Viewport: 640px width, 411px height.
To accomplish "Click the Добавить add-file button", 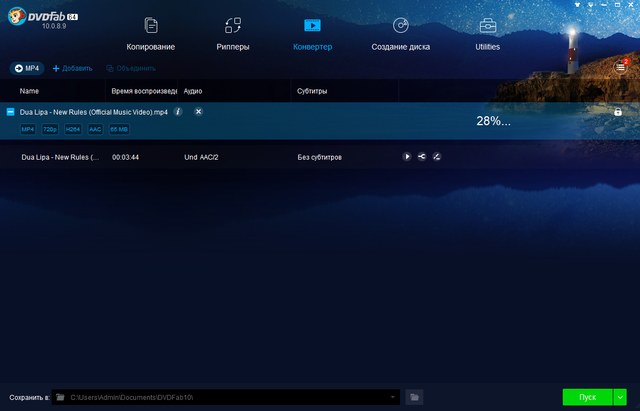I will (x=72, y=68).
